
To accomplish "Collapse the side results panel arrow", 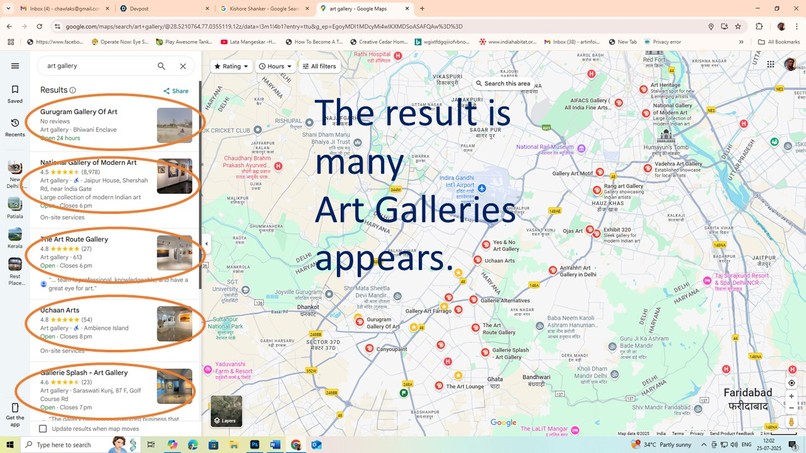I will (x=206, y=244).
